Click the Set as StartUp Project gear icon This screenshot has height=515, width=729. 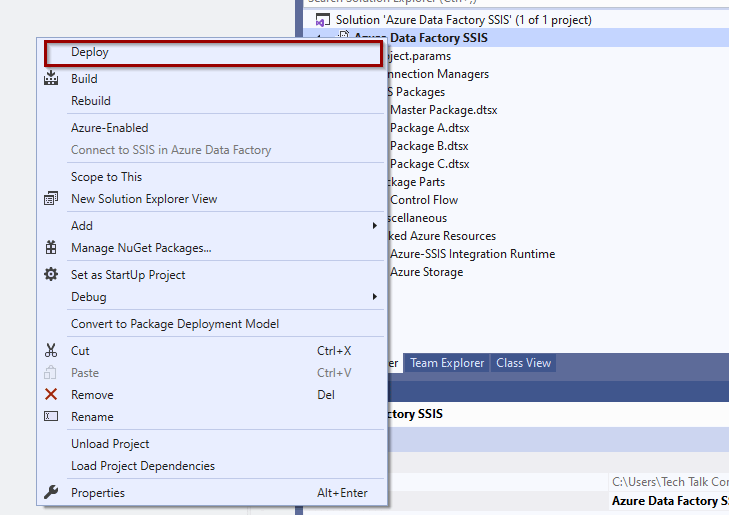coord(51,274)
